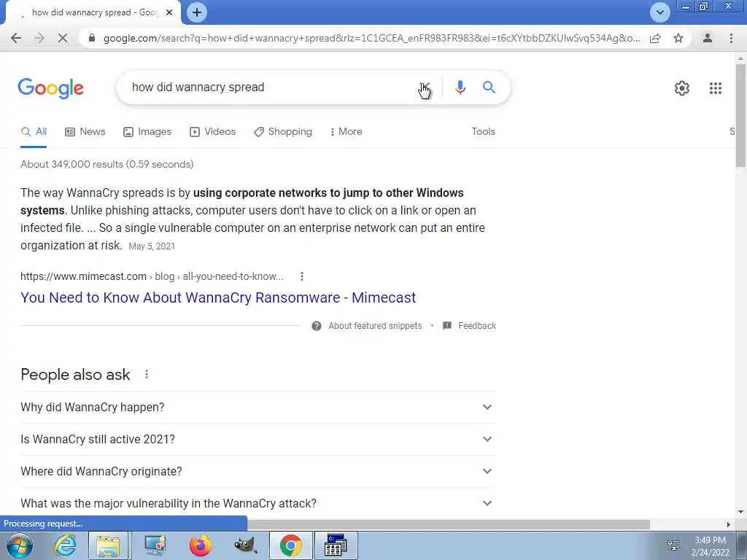This screenshot has height=560, width=747.
Task: Stop loading the page
Action: [63, 38]
